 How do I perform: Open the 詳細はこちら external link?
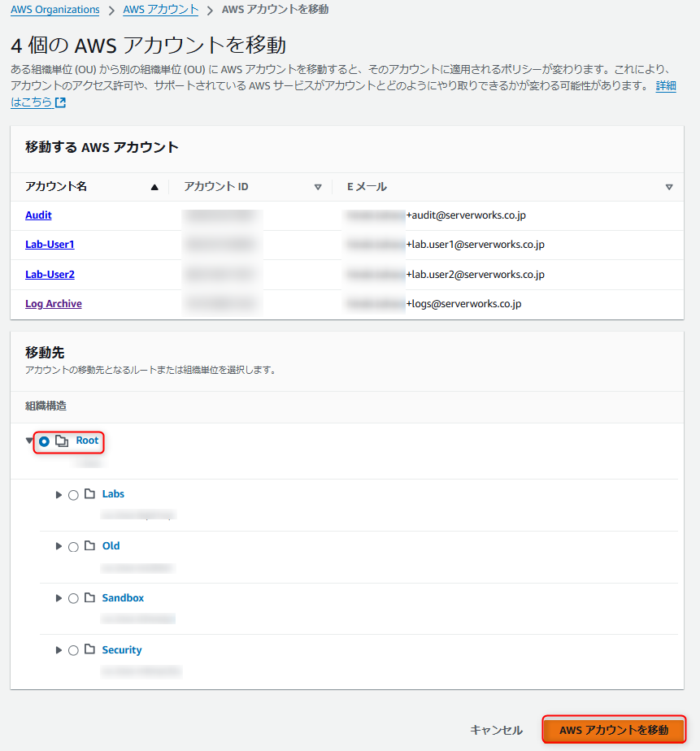[666, 85]
